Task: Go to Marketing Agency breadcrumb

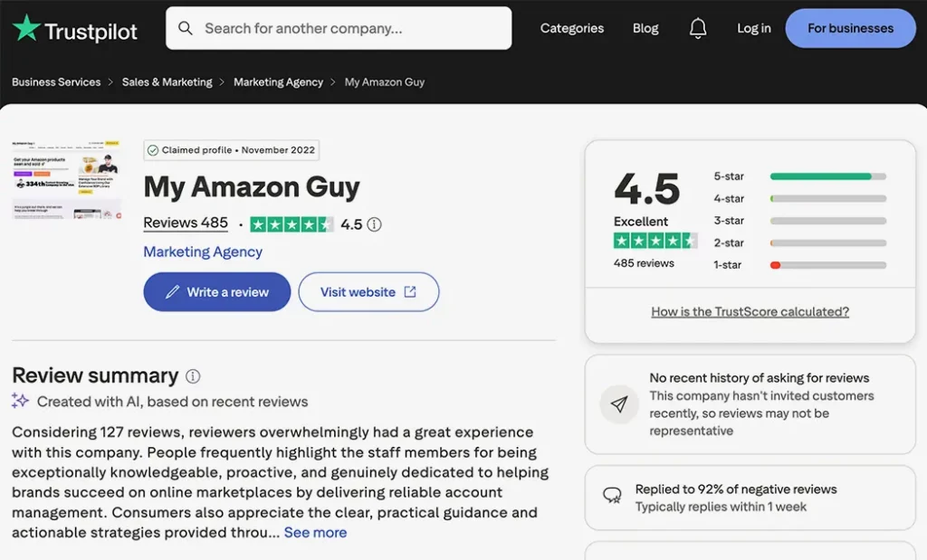Action: (278, 82)
